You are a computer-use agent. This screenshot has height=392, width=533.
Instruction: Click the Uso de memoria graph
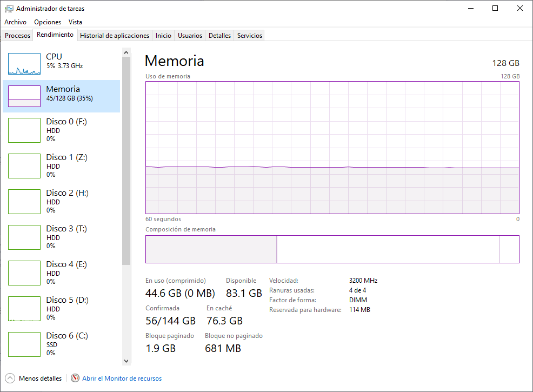click(332, 148)
